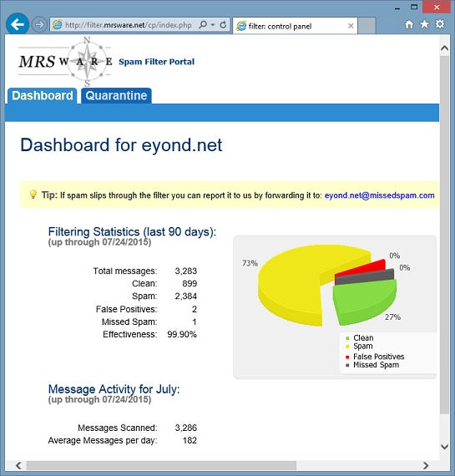Click the Messages Scanned value 3,286

point(186,428)
